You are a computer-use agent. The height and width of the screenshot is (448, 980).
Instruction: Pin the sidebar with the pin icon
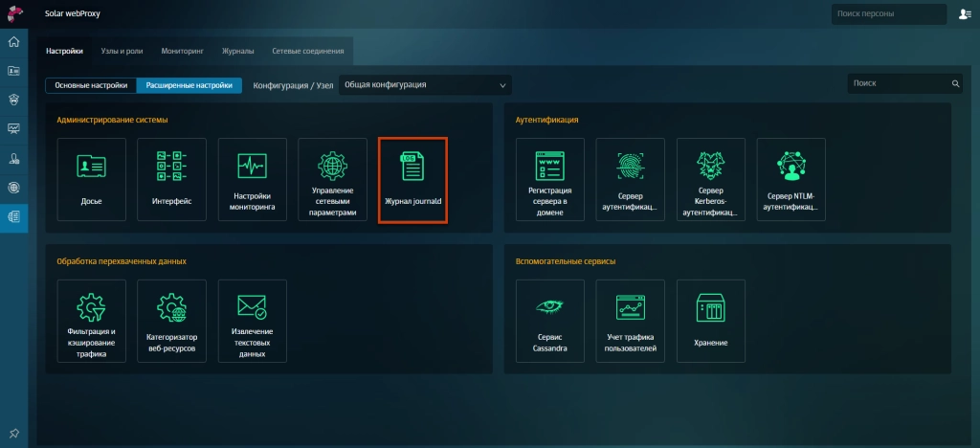[13, 433]
